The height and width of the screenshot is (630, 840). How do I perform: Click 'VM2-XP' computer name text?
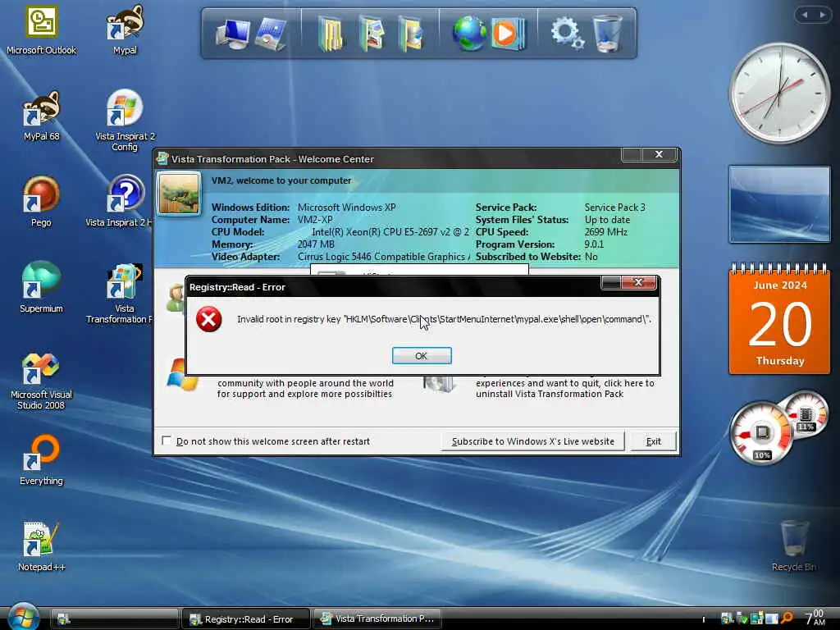pos(315,220)
